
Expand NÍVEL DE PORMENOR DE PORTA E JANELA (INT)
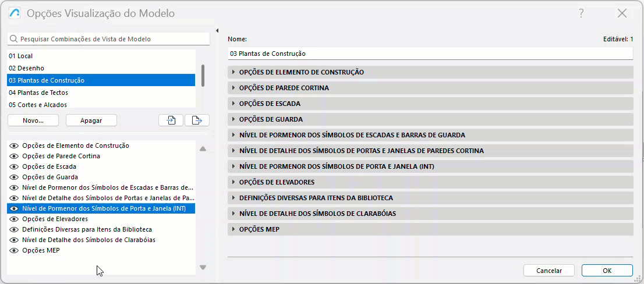click(x=430, y=166)
